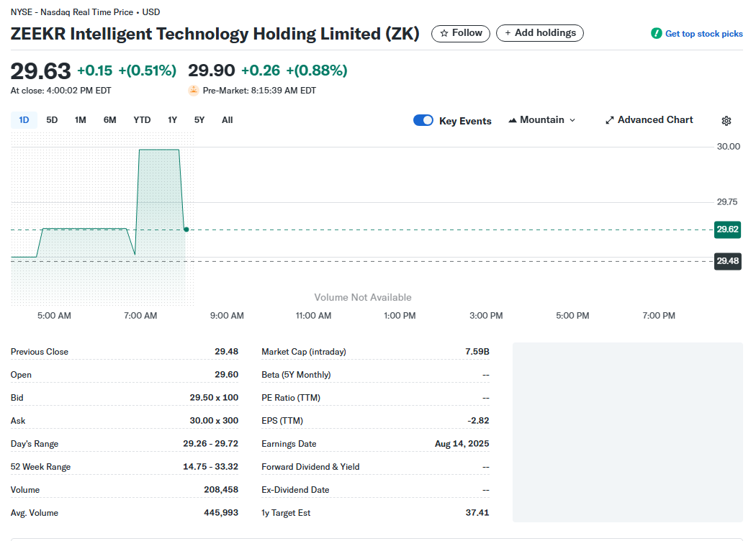Click the Beta (5Y Monthly) label

click(x=296, y=375)
